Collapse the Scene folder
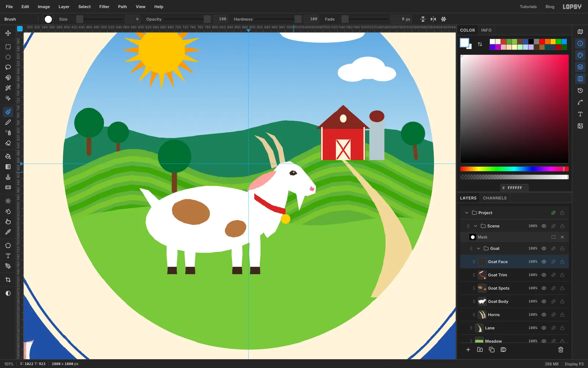This screenshot has width=588, height=368. (476, 226)
